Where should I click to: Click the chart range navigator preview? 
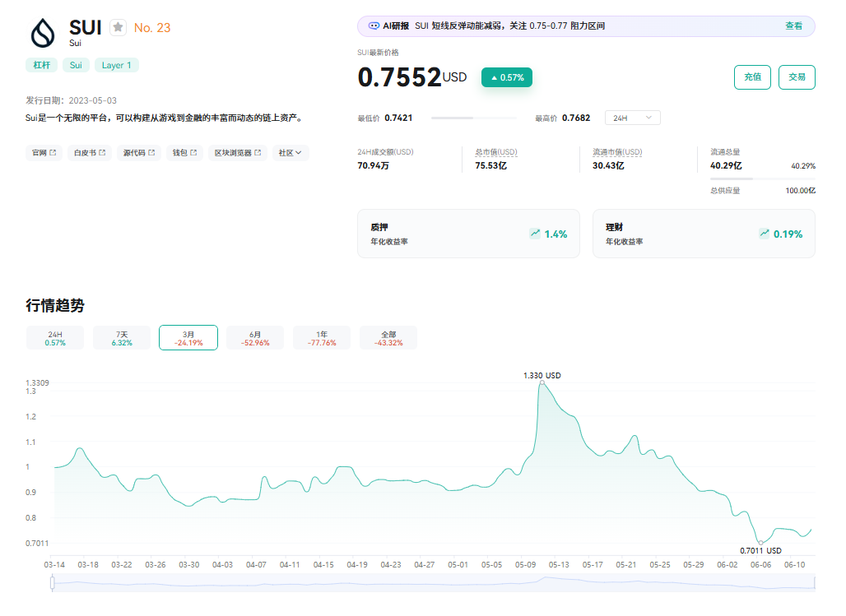coord(434,583)
